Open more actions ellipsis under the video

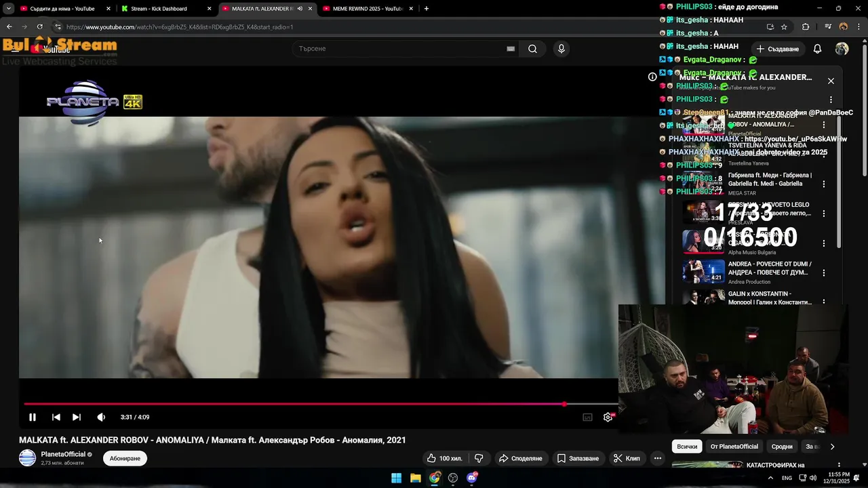658,458
